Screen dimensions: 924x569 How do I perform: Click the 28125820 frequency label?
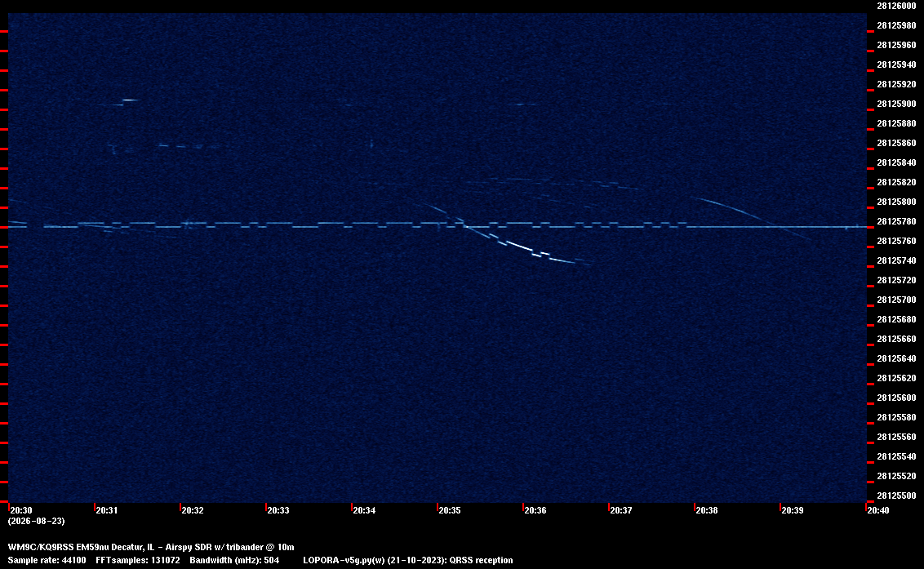[896, 182]
